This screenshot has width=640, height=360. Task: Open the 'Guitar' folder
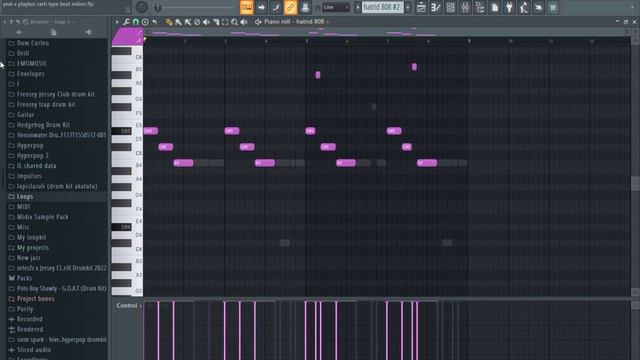coord(25,115)
